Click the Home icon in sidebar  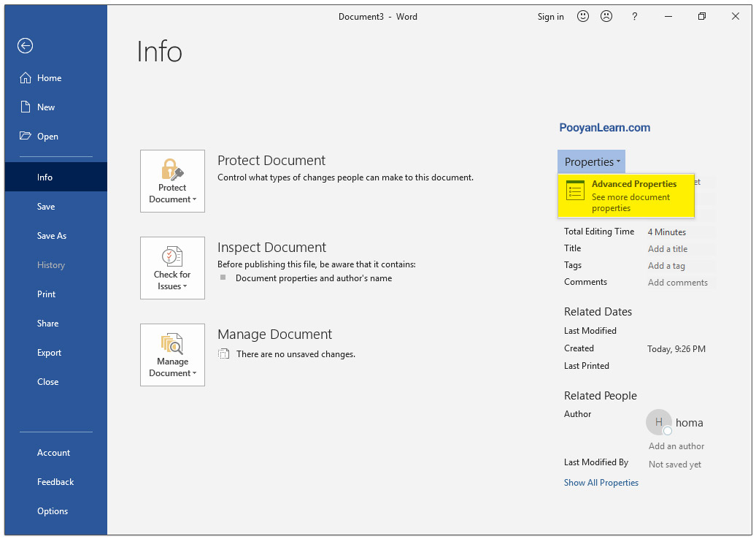(26, 78)
